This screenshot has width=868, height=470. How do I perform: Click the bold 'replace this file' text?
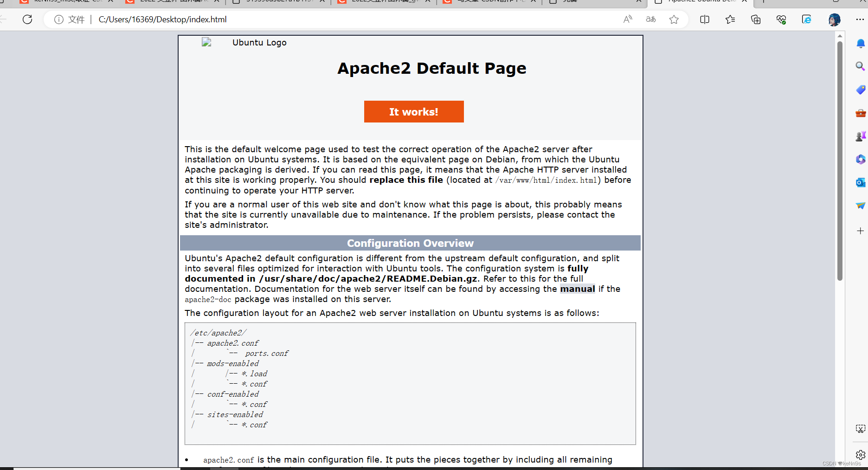tap(406, 180)
